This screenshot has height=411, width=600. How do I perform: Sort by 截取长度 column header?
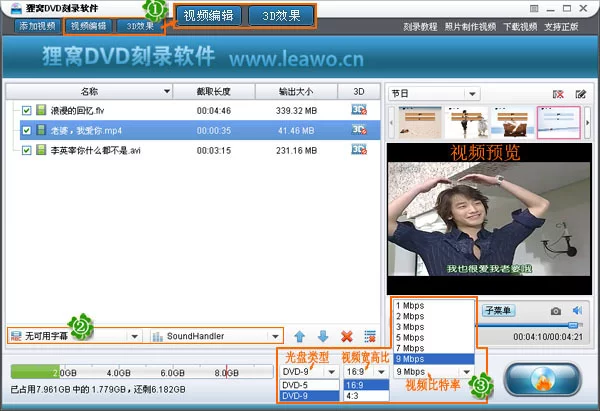[x=214, y=91]
